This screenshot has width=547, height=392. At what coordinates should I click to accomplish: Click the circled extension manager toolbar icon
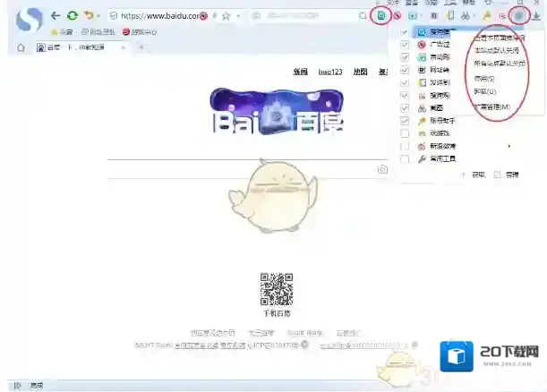pyautogui.click(x=519, y=16)
